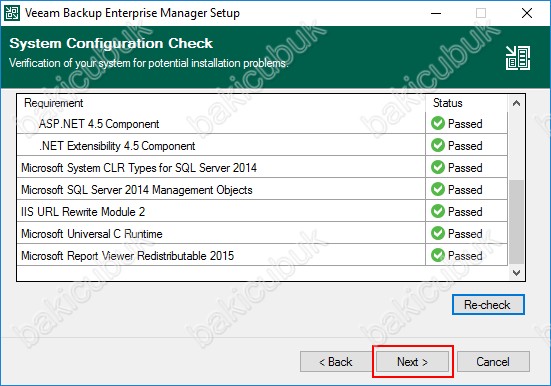Click Passed checkmark for SQL Server Management Objects
551x386 pixels.
pyautogui.click(x=438, y=189)
